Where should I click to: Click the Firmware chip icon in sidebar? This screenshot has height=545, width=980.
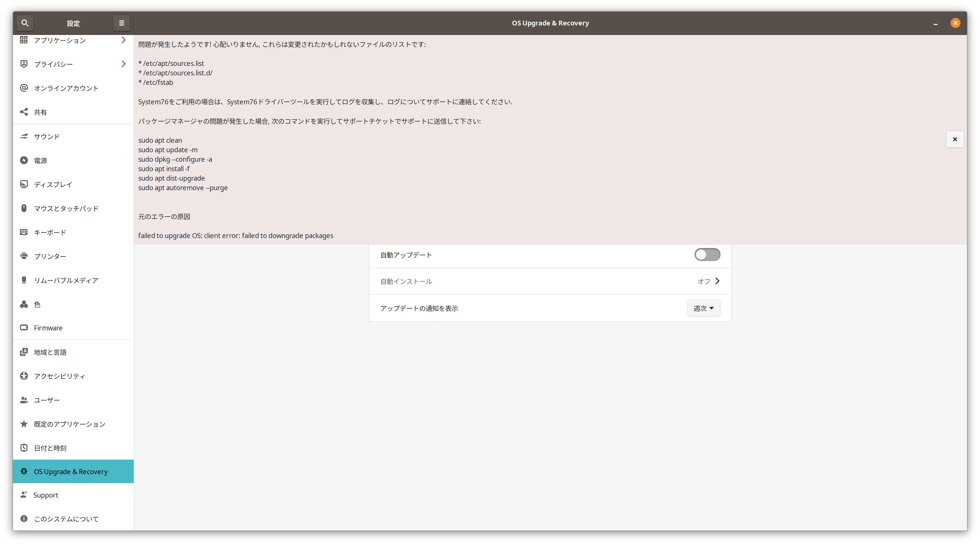[x=24, y=328]
